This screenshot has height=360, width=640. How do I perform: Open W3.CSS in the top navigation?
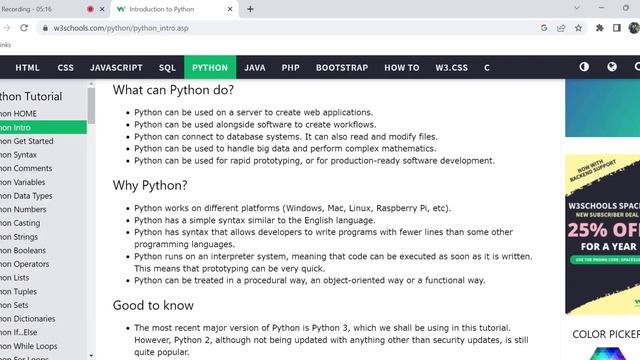tap(451, 68)
